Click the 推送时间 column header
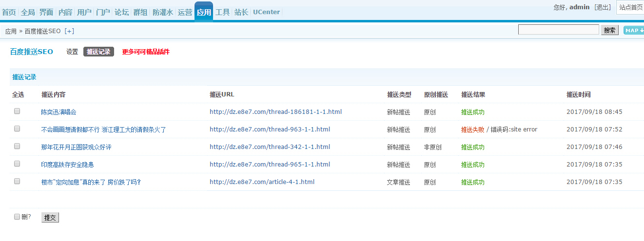 [x=578, y=94]
